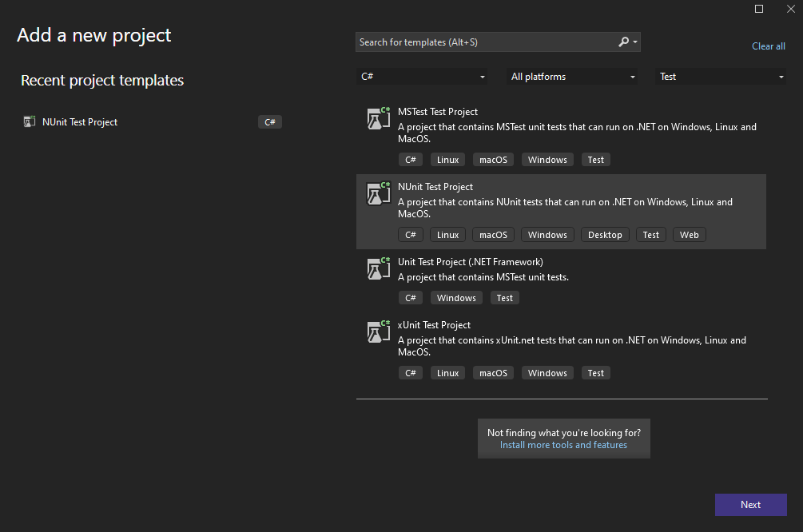
Task: Expand the All platforms filter dropdown
Action: point(573,77)
